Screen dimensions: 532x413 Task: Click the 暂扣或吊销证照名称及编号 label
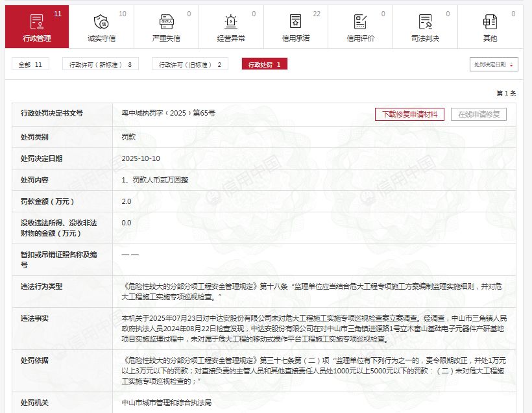click(x=58, y=260)
